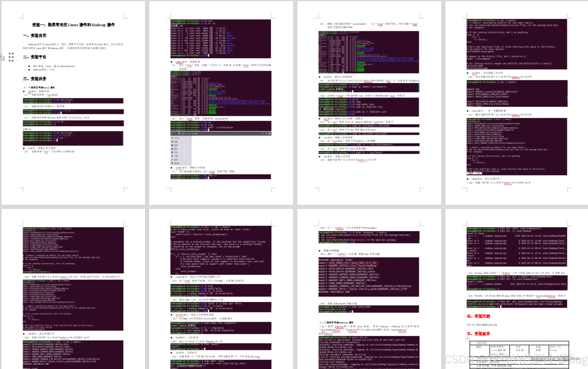Click the H3 heading level marker
Image resolution: width=588 pixels, height=369 pixels.
[x=3, y=58]
